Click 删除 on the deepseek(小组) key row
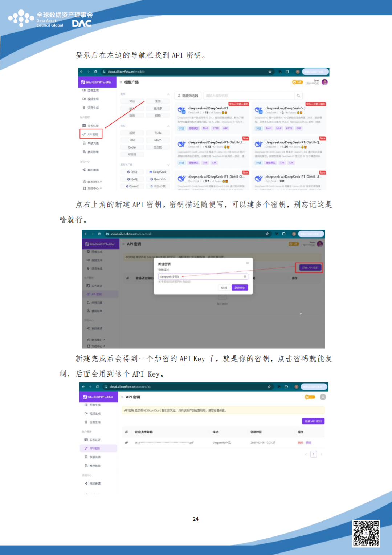The width and height of the screenshot is (392, 555). 301,443
